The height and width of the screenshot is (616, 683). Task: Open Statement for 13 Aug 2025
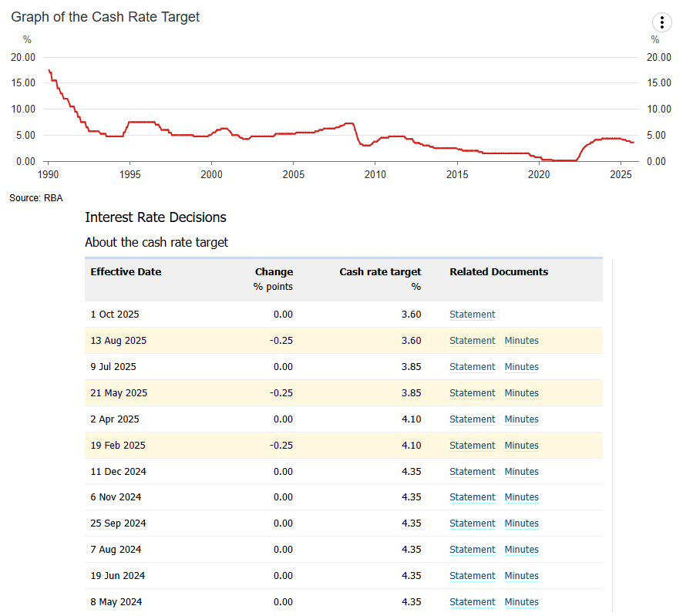(472, 341)
